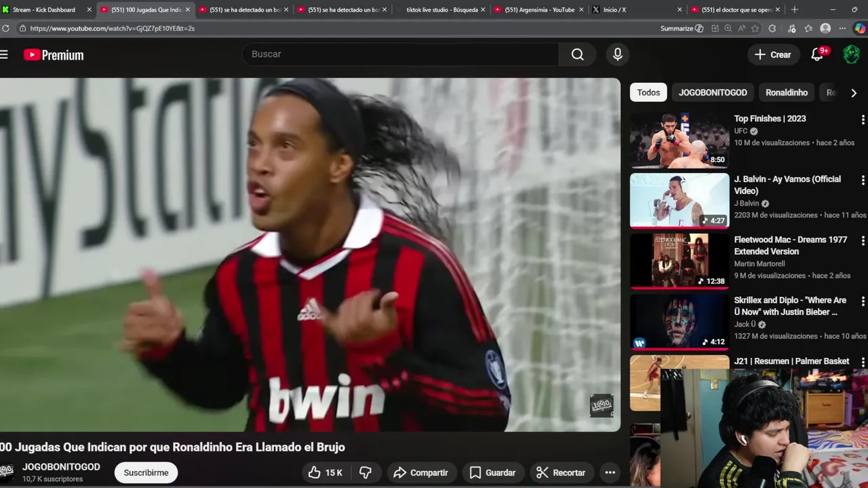The image size is (868, 488).
Task: Click the UFC channel name
Action: pyautogui.click(x=741, y=131)
